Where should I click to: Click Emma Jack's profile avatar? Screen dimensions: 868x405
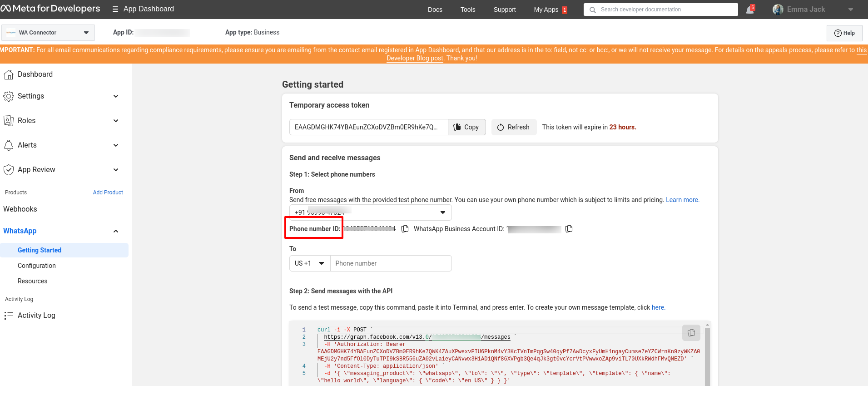[778, 10]
